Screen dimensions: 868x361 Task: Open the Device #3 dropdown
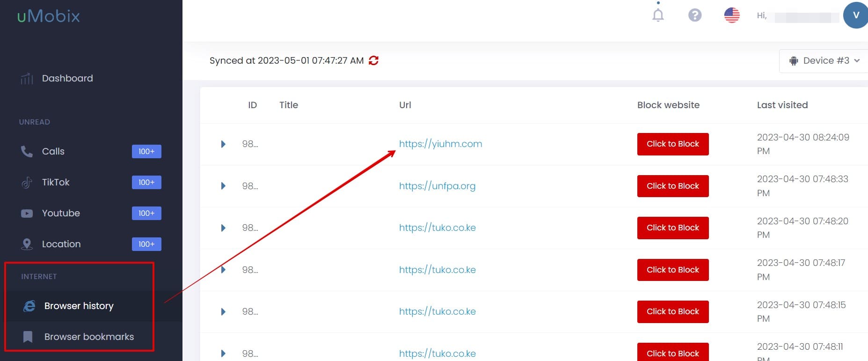[x=824, y=61]
